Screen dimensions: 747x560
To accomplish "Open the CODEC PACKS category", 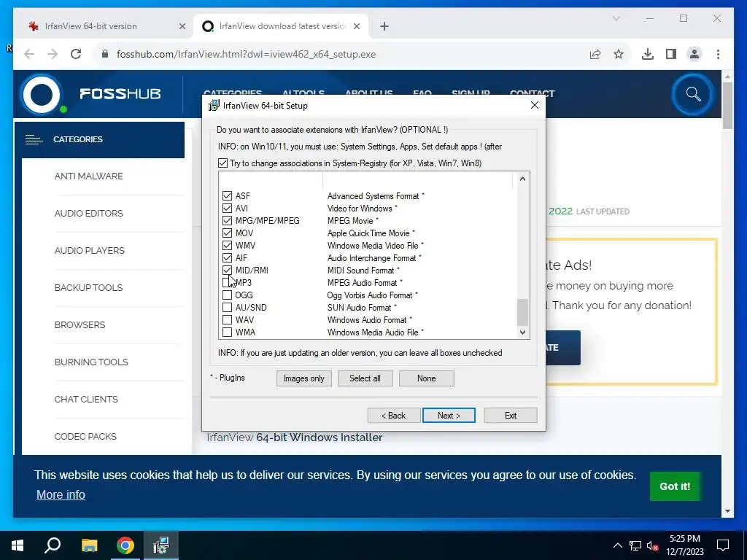I will click(x=85, y=436).
